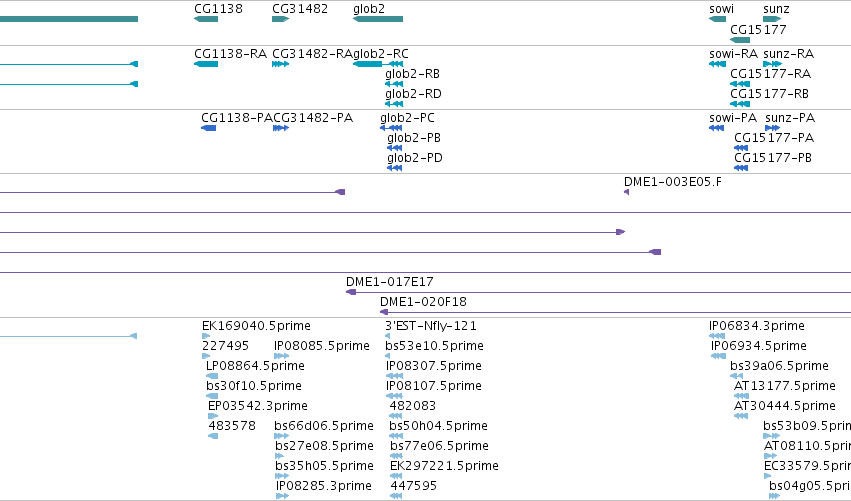Click the sowi gene arrow glyph
The height and width of the screenshot is (501, 851).
pyautogui.click(x=717, y=19)
